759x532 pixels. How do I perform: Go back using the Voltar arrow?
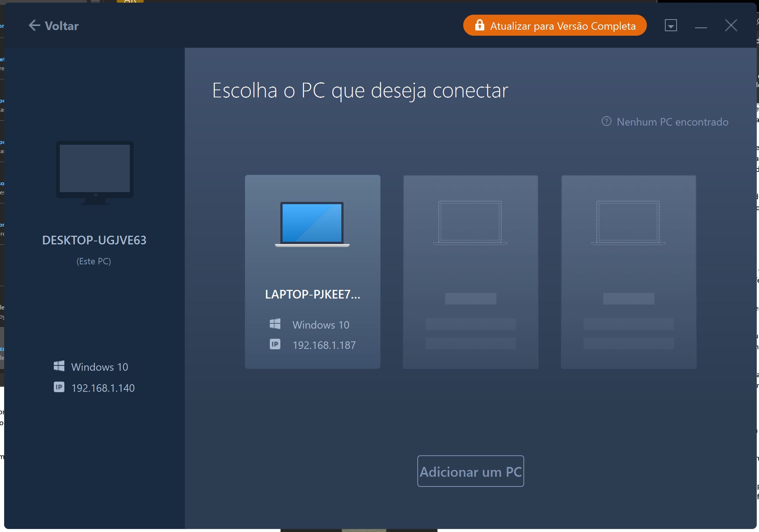coord(34,26)
